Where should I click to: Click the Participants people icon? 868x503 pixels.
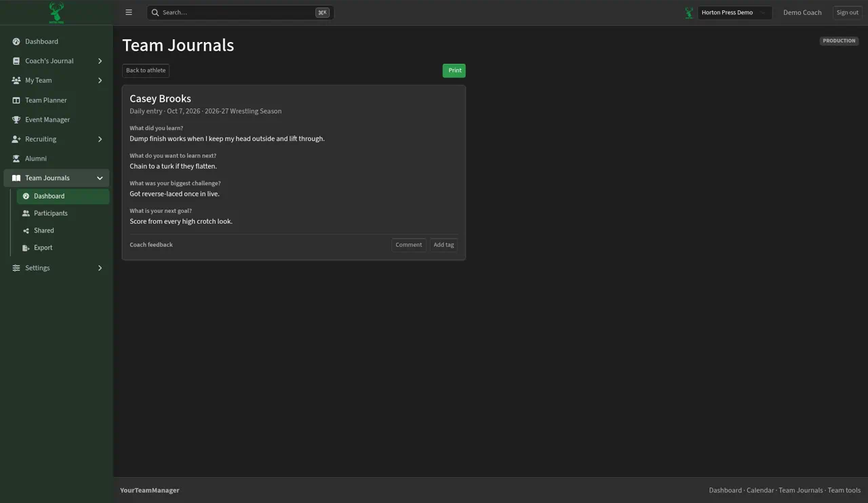[x=26, y=214]
